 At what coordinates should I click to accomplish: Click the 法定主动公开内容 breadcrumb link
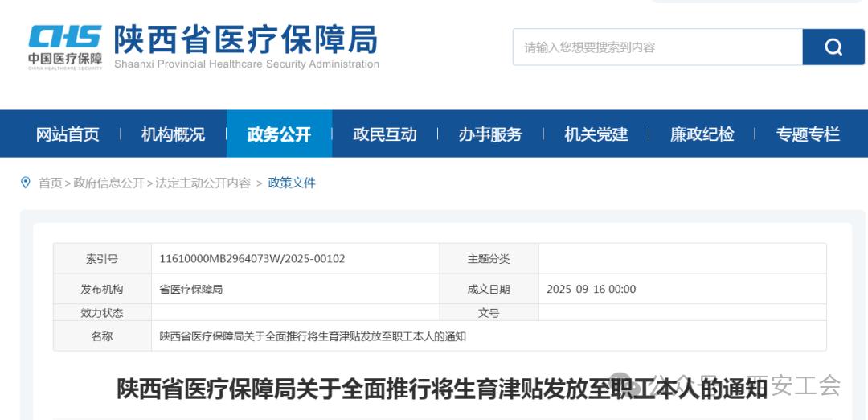203,183
